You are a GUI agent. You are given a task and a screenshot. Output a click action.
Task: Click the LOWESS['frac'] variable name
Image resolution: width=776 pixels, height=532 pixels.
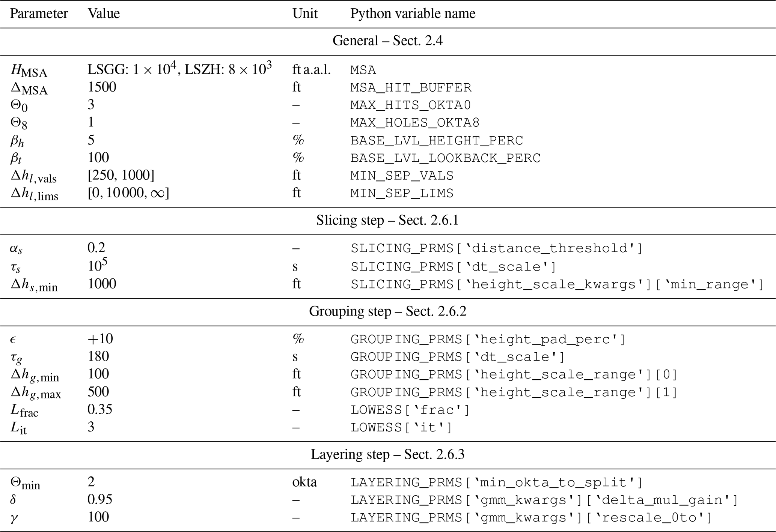pos(410,410)
